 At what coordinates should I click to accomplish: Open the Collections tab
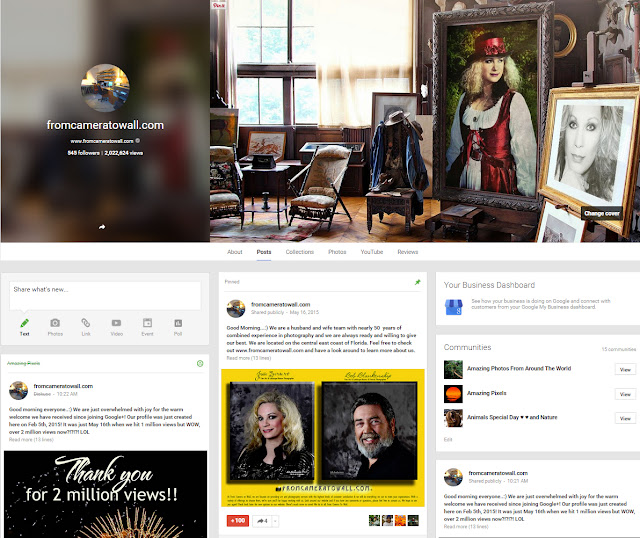click(x=300, y=252)
